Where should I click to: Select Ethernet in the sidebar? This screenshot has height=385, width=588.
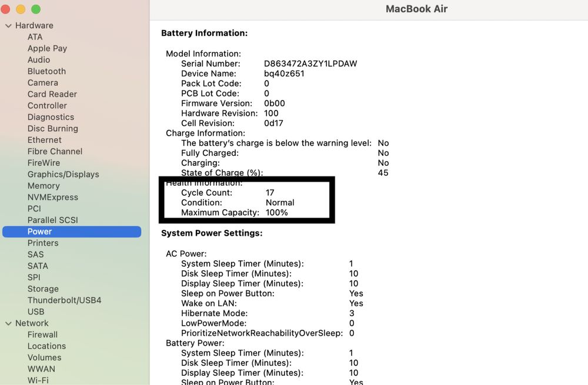pos(44,140)
